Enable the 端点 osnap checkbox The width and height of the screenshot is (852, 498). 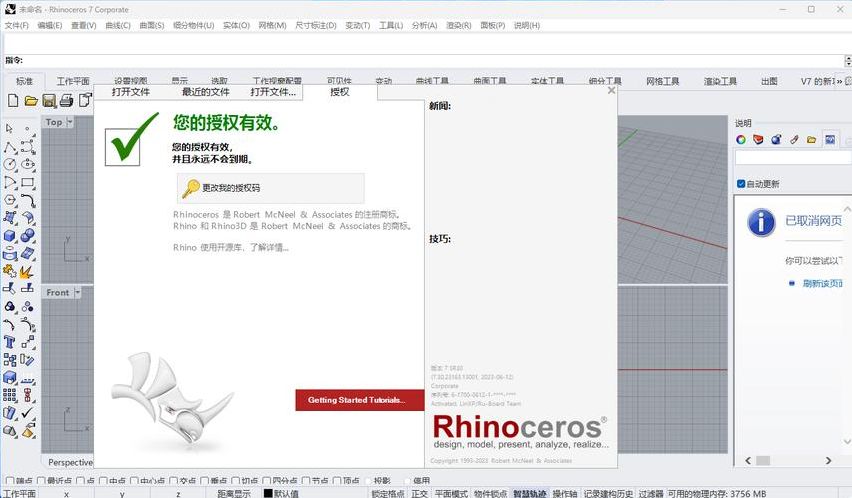pyautogui.click(x=9, y=481)
